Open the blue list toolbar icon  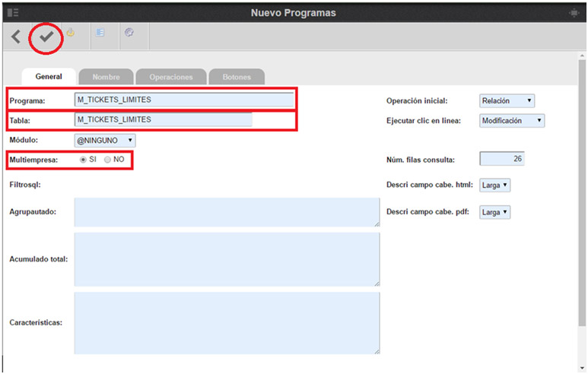[x=100, y=32]
